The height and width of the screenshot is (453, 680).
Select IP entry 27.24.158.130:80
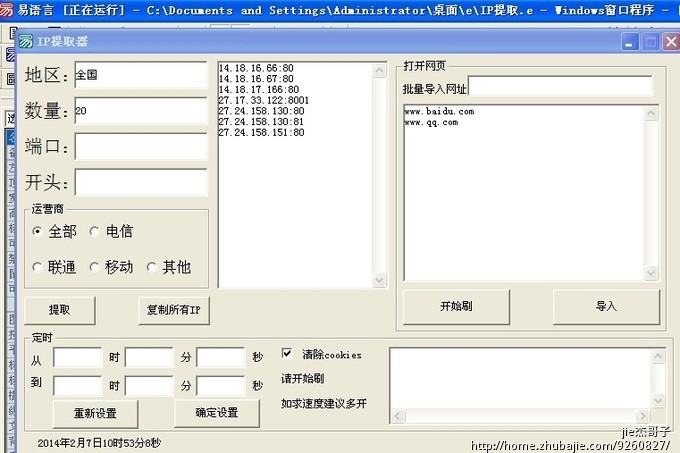click(262, 111)
